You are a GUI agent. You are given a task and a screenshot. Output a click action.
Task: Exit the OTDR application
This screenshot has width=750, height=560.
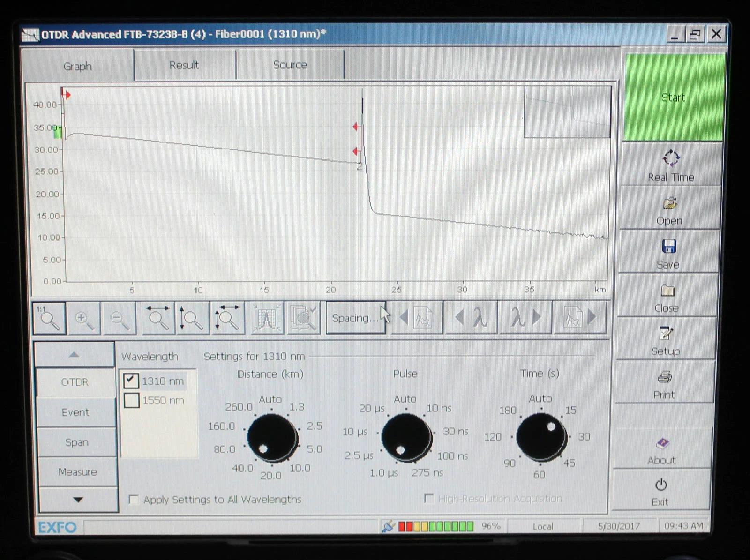660,491
